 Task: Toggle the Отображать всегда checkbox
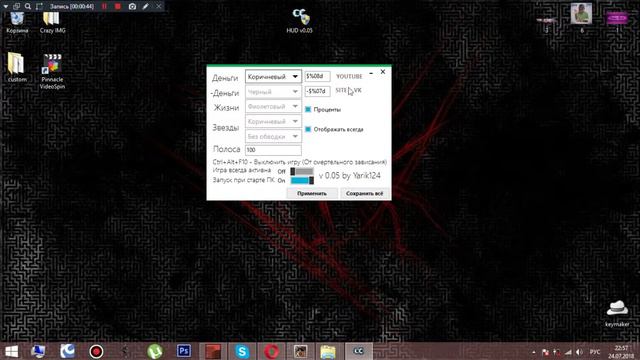(x=308, y=129)
